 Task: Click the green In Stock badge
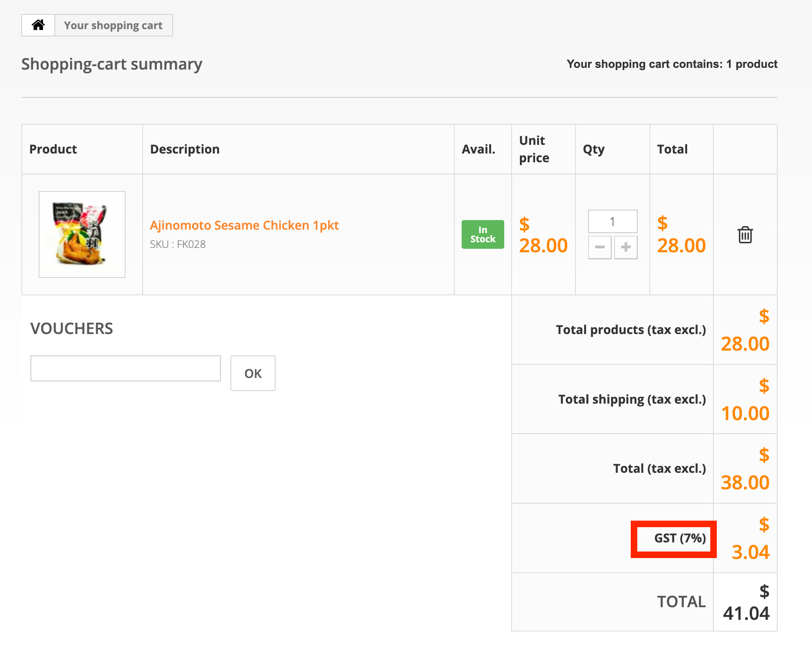click(x=483, y=234)
